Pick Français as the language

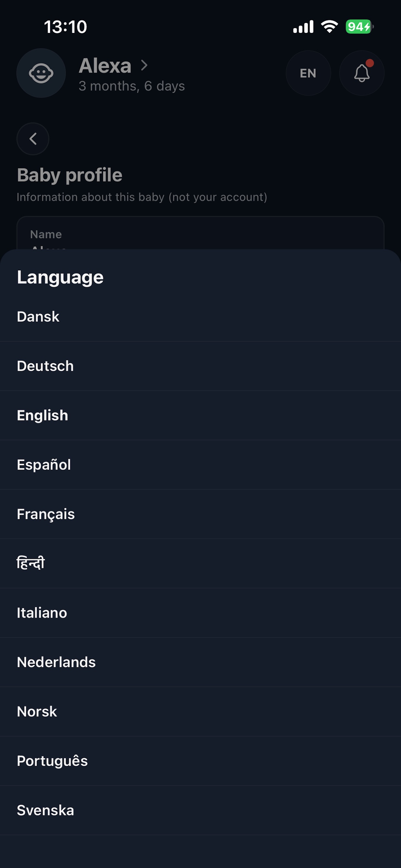(x=200, y=514)
